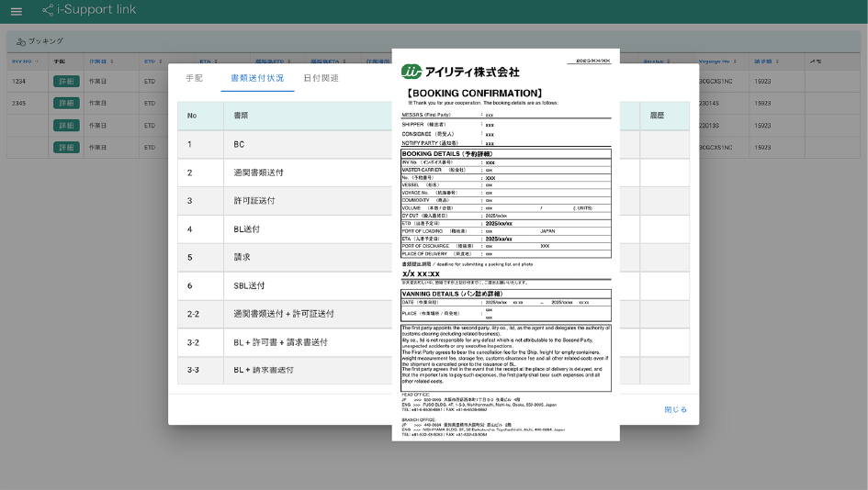The height and width of the screenshot is (490, 868).
Task: Sort by Service column header
Action: point(657,61)
